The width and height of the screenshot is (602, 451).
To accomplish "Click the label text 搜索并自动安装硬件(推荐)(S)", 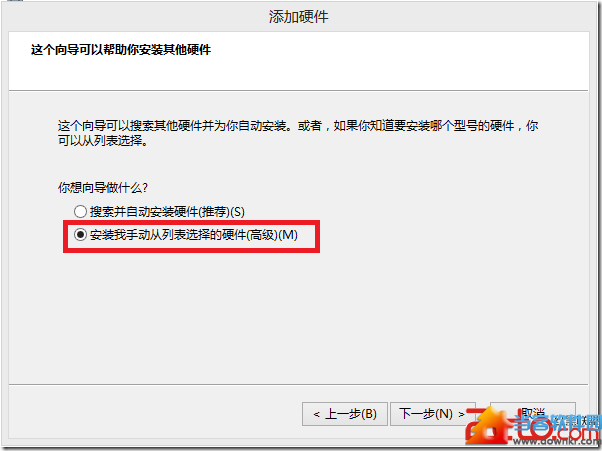I will point(167,211).
